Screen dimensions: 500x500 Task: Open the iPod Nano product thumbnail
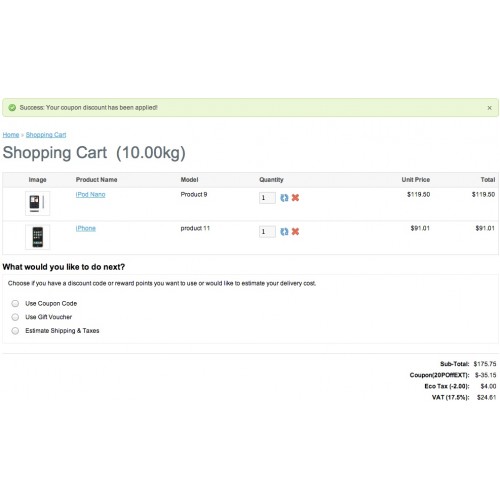37,203
